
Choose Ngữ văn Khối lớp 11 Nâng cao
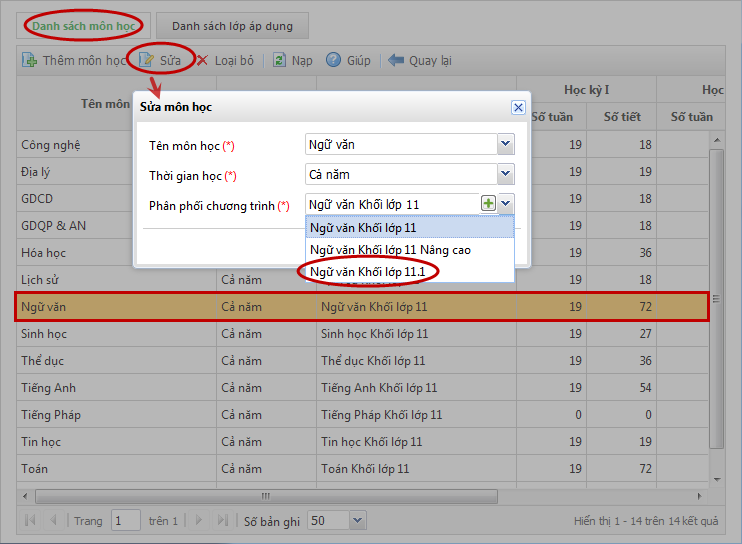410,250
